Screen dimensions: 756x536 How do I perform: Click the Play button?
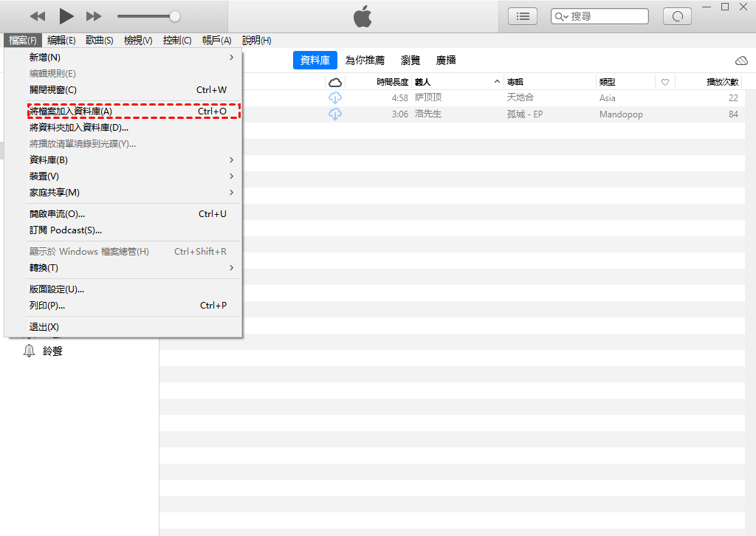[66, 16]
